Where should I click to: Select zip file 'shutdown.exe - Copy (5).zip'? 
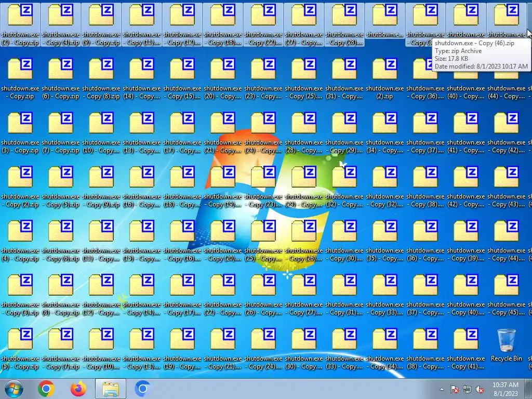tap(61, 187)
